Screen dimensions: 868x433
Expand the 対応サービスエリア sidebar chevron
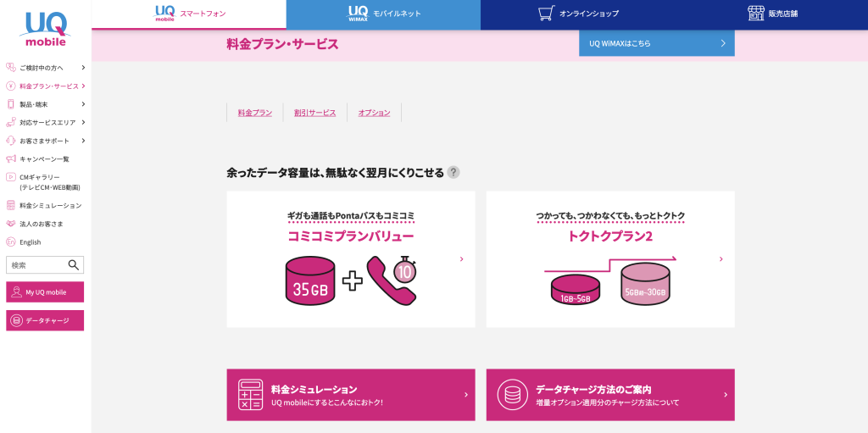pyautogui.click(x=83, y=122)
